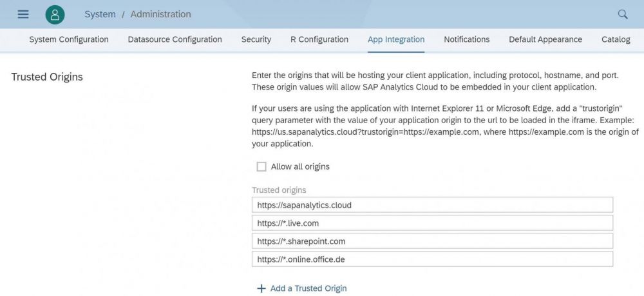Click the Allow all origins label

click(x=300, y=166)
